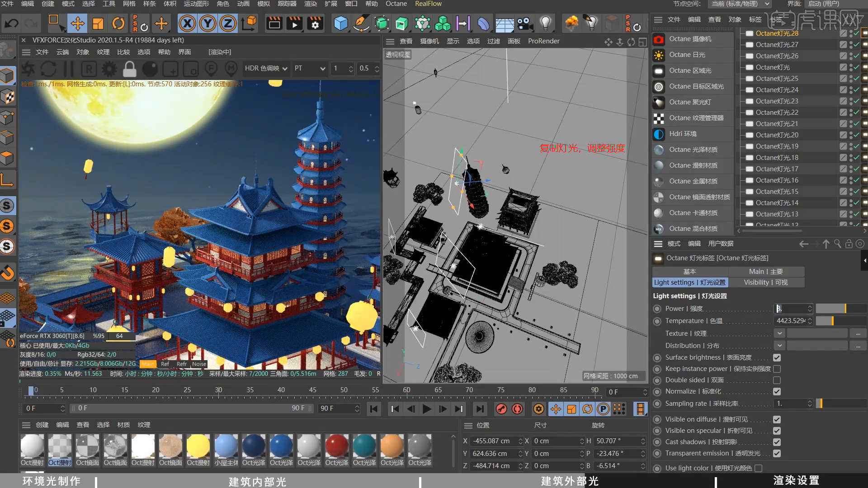The width and height of the screenshot is (868, 488).
Task: Open the Octane menu in the menu bar
Action: click(396, 4)
